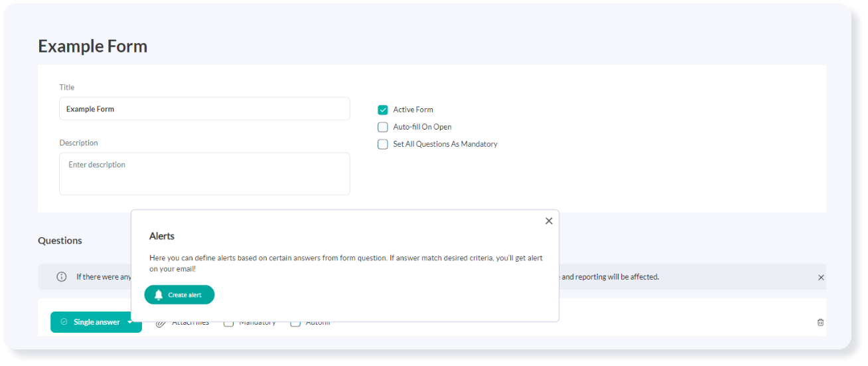Uncheck the Active Form checkbox
Image resolution: width=868 pixels, height=366 pixels.
[x=383, y=110]
